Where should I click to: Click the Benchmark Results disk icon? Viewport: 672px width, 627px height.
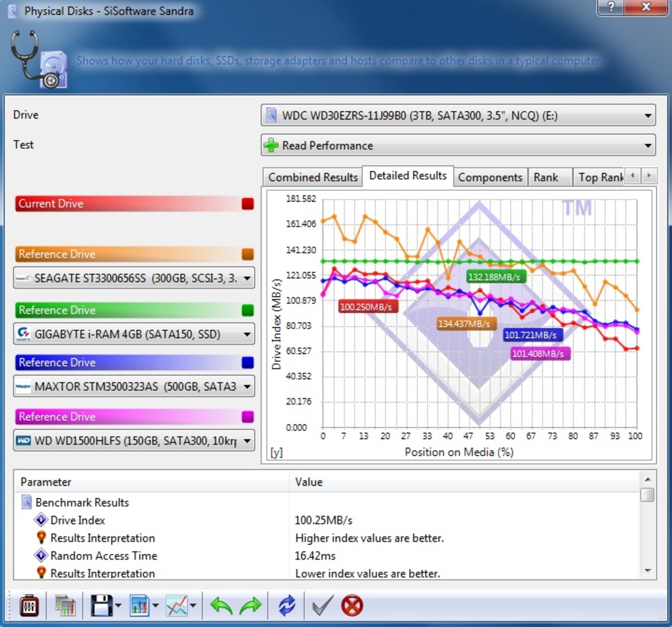(x=26, y=502)
